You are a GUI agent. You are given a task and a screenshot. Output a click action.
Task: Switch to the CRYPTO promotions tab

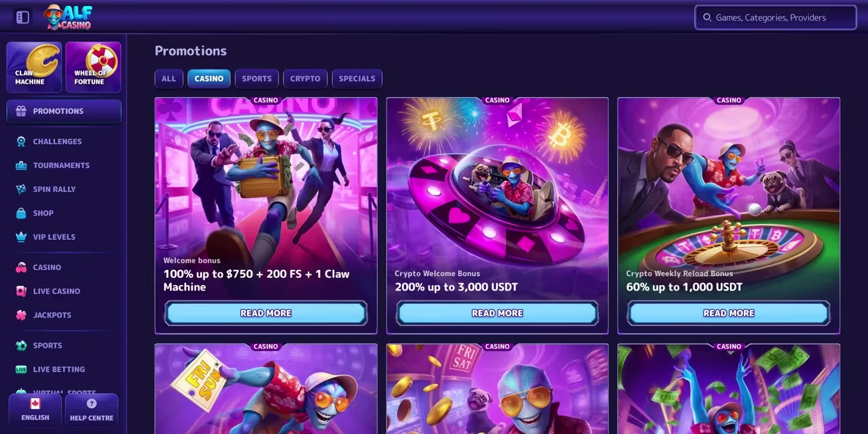click(x=305, y=78)
